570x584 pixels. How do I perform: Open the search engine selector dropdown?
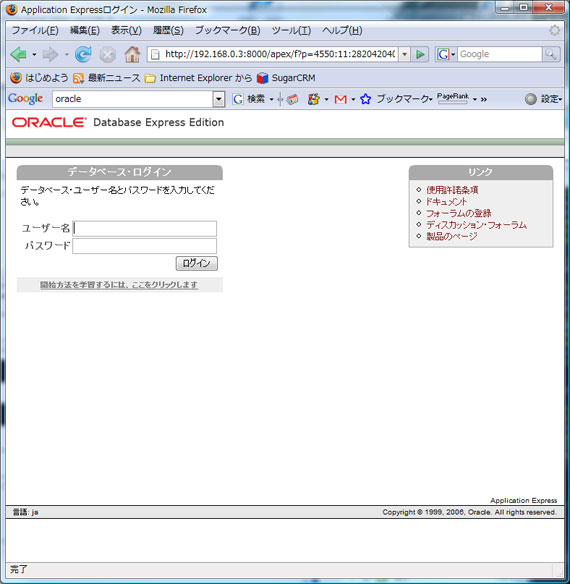[x=453, y=55]
